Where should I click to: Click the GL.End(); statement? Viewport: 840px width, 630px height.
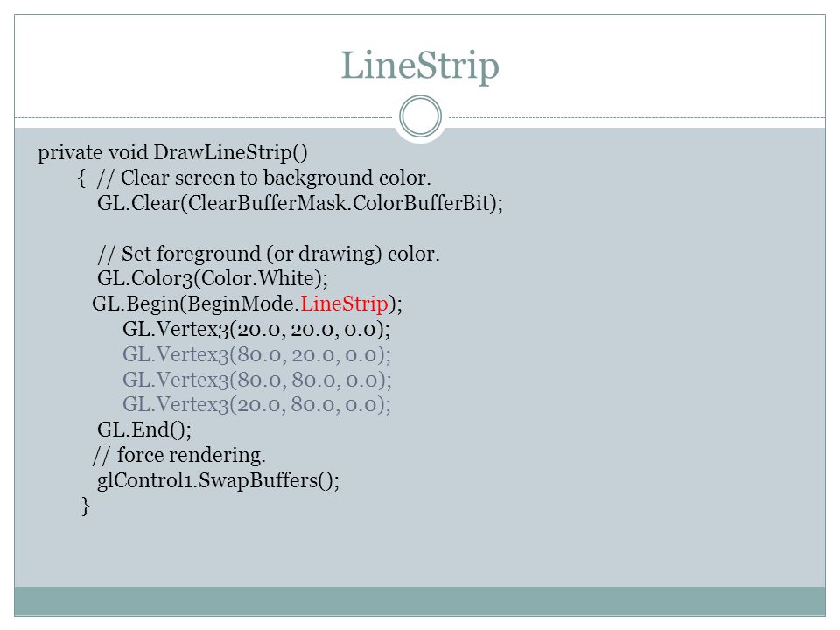(144, 430)
